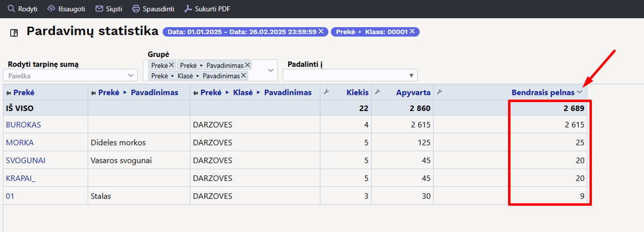The width and height of the screenshot is (644, 232).
Task: Open the wrench settings for Apyvarta column
Action: [378, 92]
